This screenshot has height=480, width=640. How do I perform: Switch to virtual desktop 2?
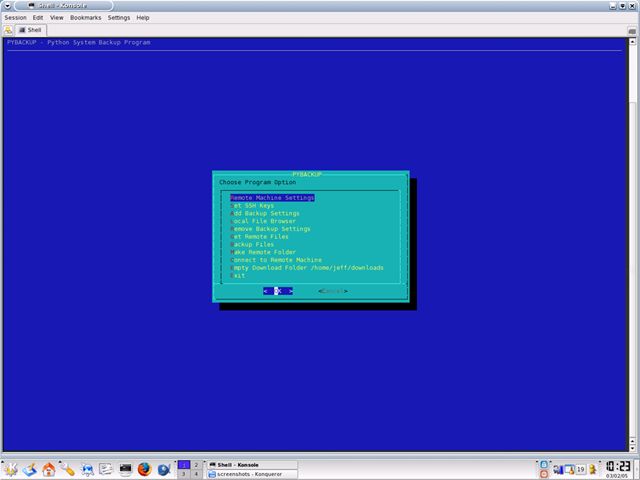point(196,465)
